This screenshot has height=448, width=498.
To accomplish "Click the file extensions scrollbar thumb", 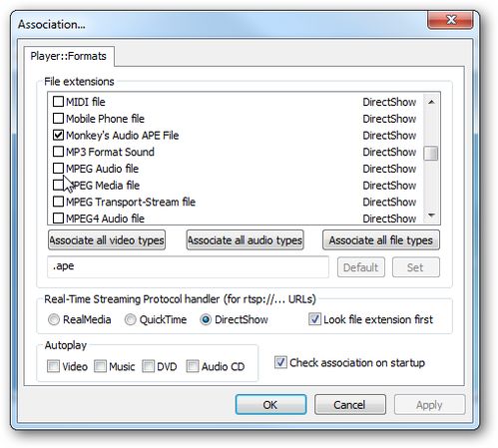I will tap(431, 153).
